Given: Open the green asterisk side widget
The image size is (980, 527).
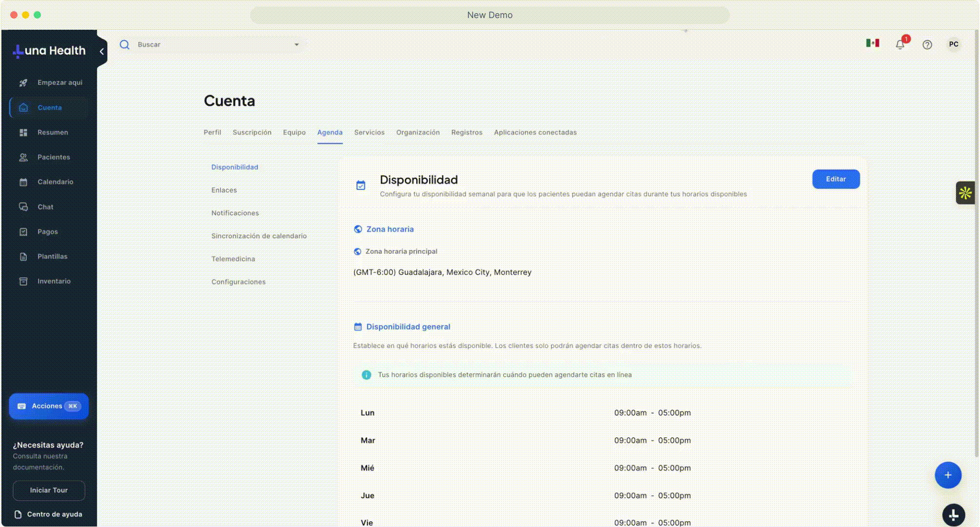Looking at the screenshot, I should coord(965,193).
